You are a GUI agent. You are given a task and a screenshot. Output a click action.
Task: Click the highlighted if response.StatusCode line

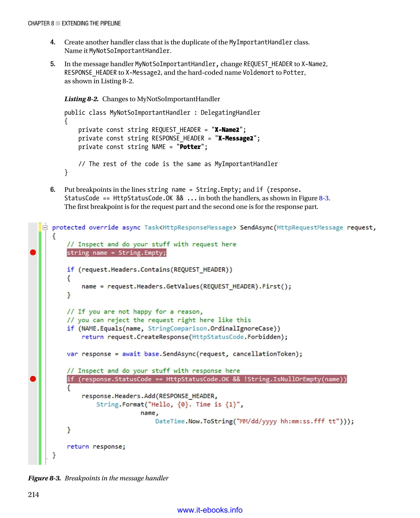207,379
